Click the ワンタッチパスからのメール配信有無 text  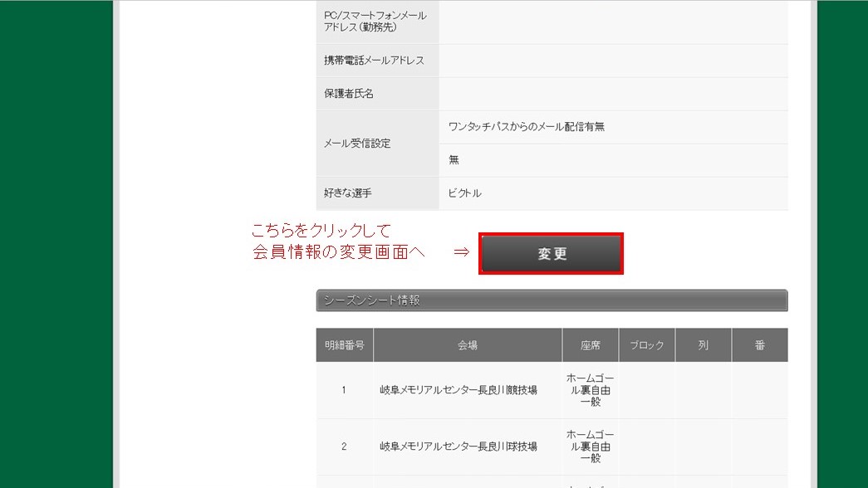click(527, 127)
